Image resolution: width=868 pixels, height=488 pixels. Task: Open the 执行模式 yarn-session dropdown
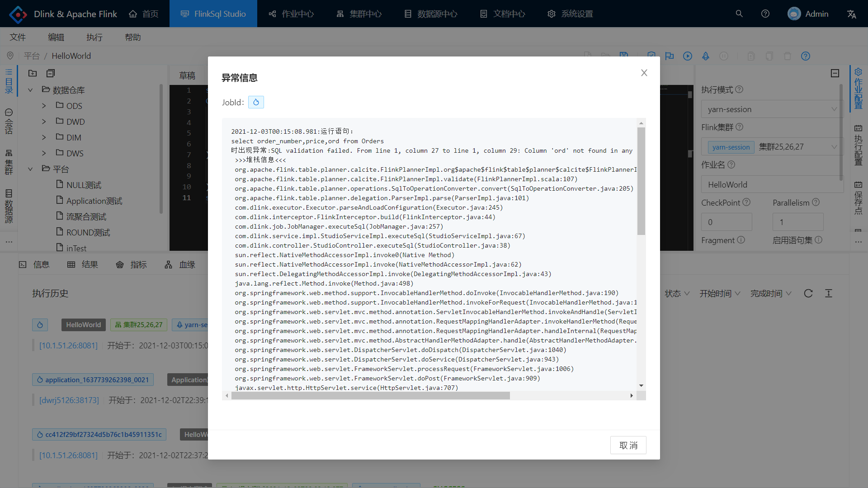[x=771, y=109]
